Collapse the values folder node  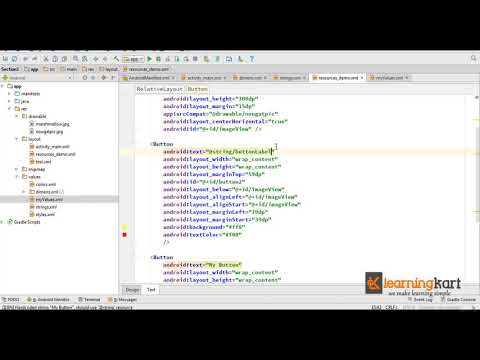[x=16, y=177]
